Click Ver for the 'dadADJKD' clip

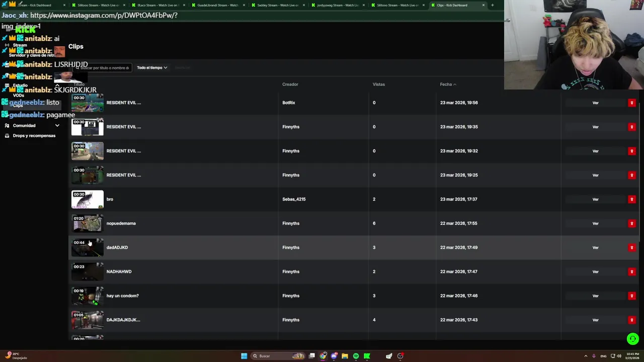(595, 247)
